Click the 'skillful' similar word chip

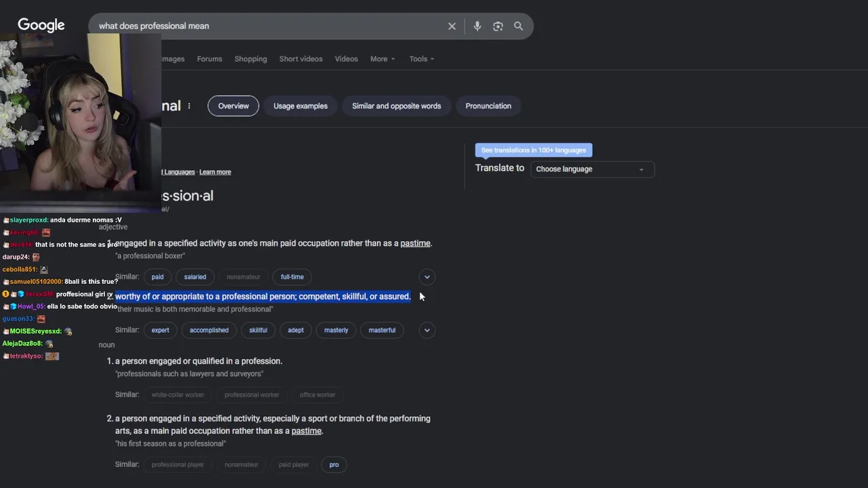[258, 330]
